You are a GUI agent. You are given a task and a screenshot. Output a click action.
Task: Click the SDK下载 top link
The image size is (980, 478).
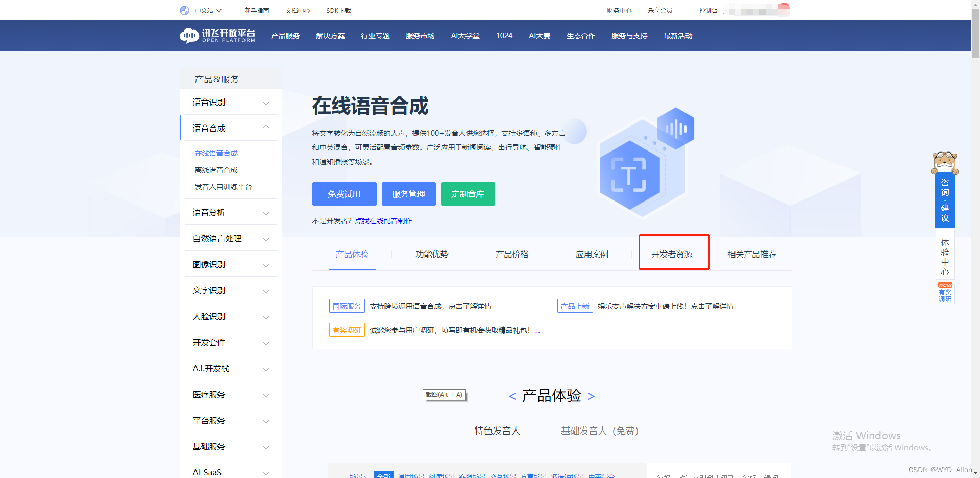click(x=338, y=10)
